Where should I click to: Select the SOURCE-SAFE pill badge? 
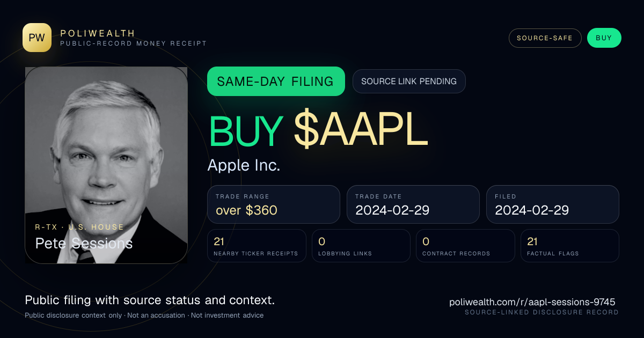pyautogui.click(x=545, y=38)
